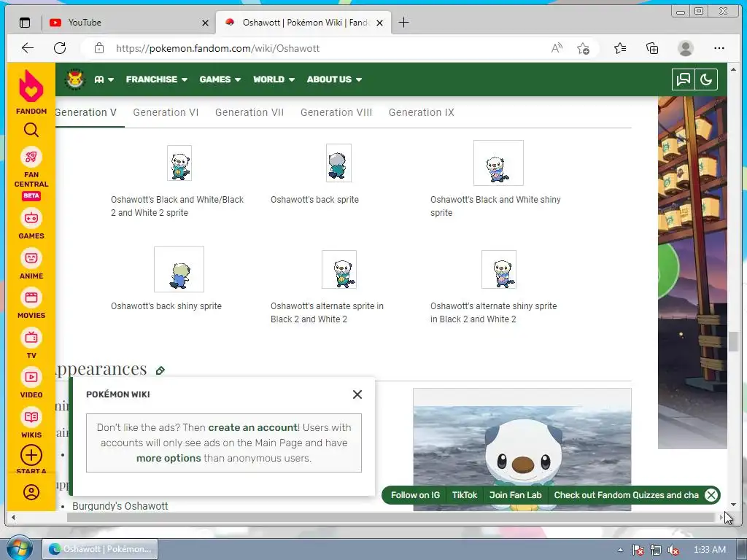The width and height of the screenshot is (747, 560).
Task: Open Oshawott's back shiny sprite thumbnail
Action: (179, 270)
